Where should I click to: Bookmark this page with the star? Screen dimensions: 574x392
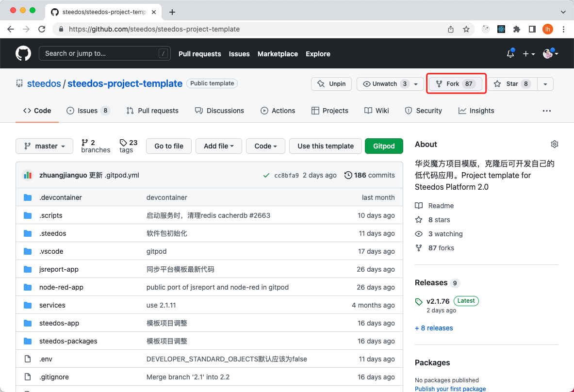[x=466, y=29]
